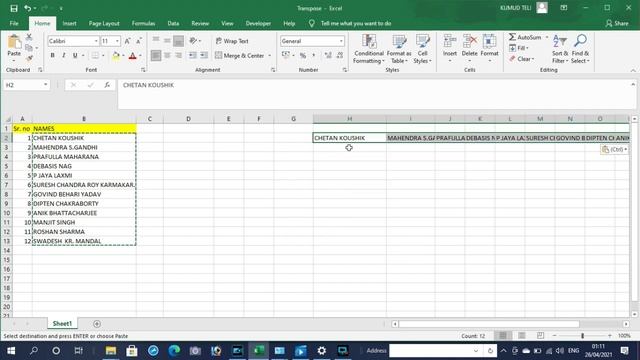The height and width of the screenshot is (360, 640).
Task: Toggle bottom align
Action: click(x=178, y=40)
